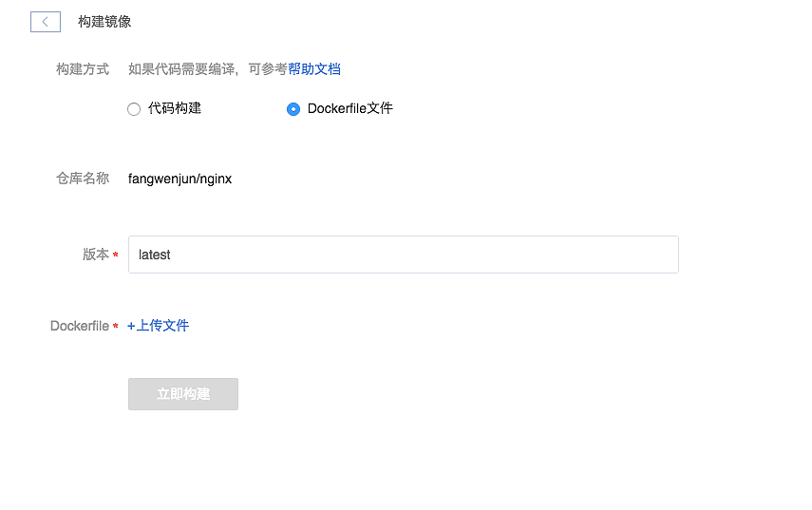The width and height of the screenshot is (812, 510).
Task: Click the red asterisk beside 版本
Action: coord(116,255)
